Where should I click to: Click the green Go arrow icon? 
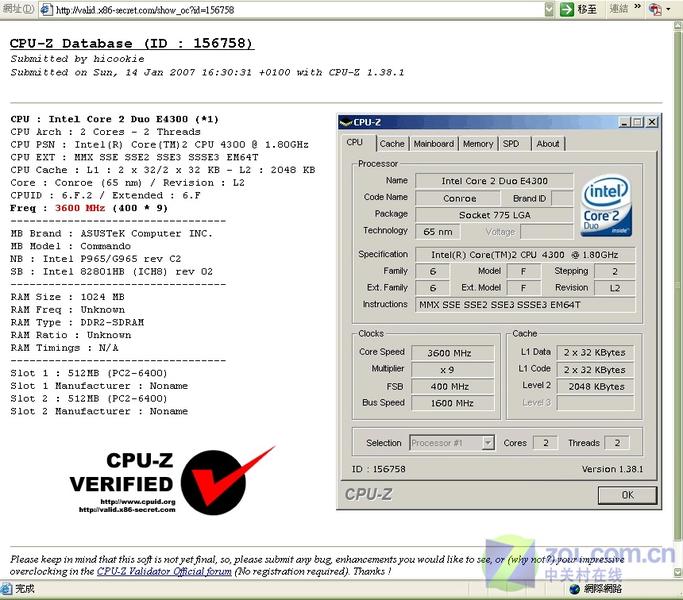click(x=567, y=9)
